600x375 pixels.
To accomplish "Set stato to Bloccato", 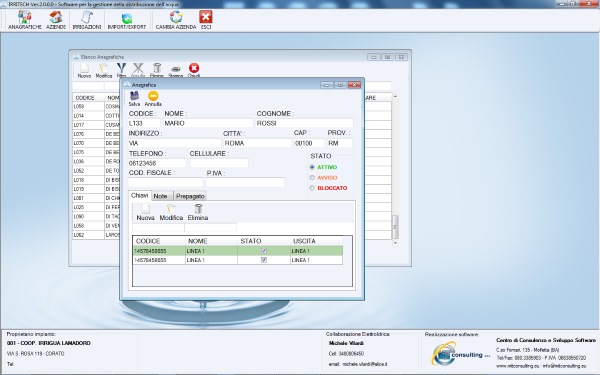I will tap(312, 188).
